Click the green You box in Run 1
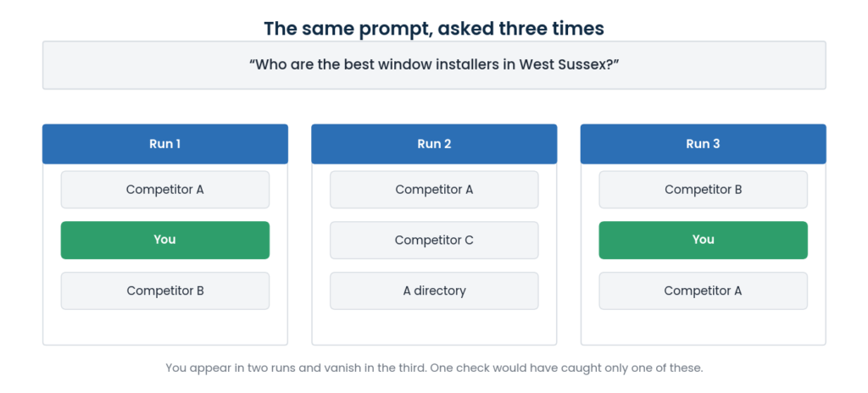This screenshot has width=868, height=393. coord(165,240)
